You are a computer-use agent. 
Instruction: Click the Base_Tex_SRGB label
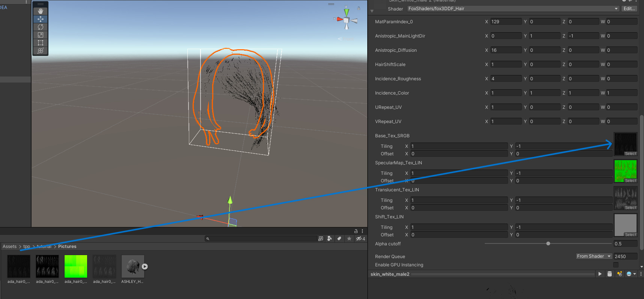pos(392,136)
